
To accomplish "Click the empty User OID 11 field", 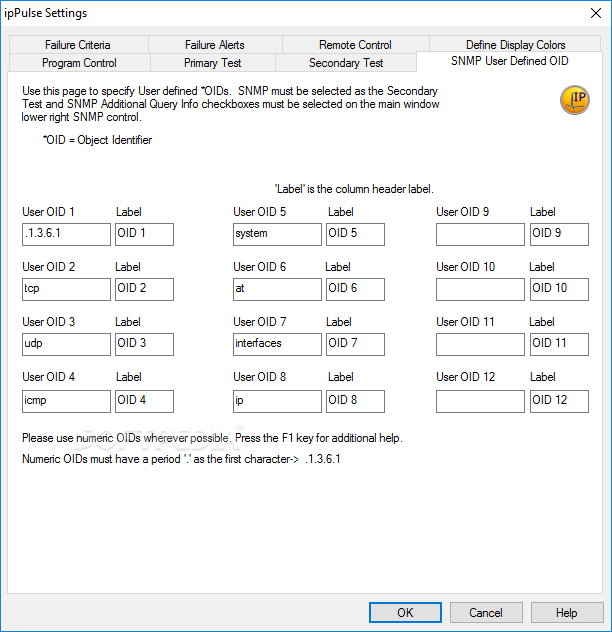I will (x=480, y=344).
